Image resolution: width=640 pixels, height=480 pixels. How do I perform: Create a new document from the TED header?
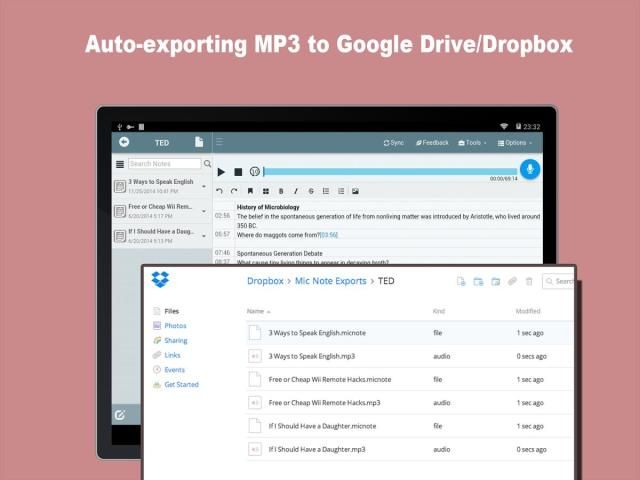click(199, 142)
